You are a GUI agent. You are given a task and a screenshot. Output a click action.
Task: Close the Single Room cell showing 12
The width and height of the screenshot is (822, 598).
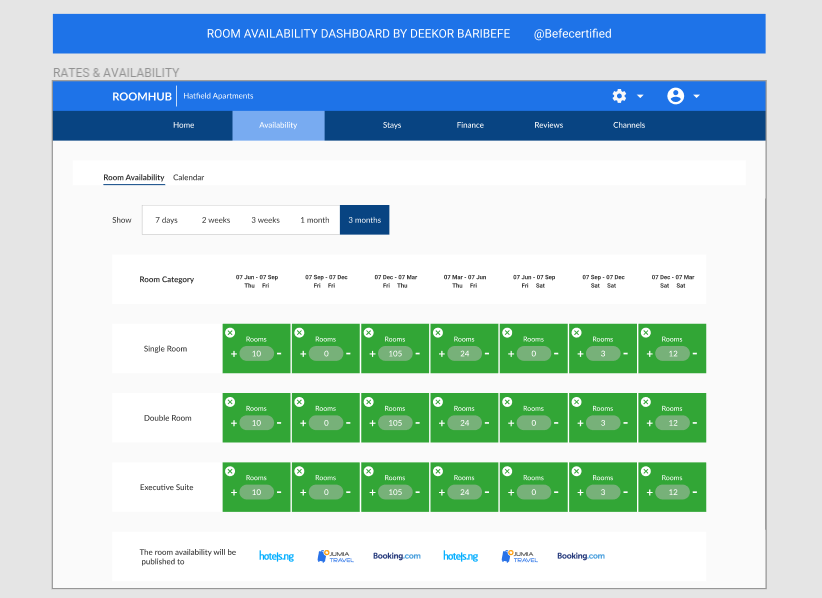click(x=646, y=333)
